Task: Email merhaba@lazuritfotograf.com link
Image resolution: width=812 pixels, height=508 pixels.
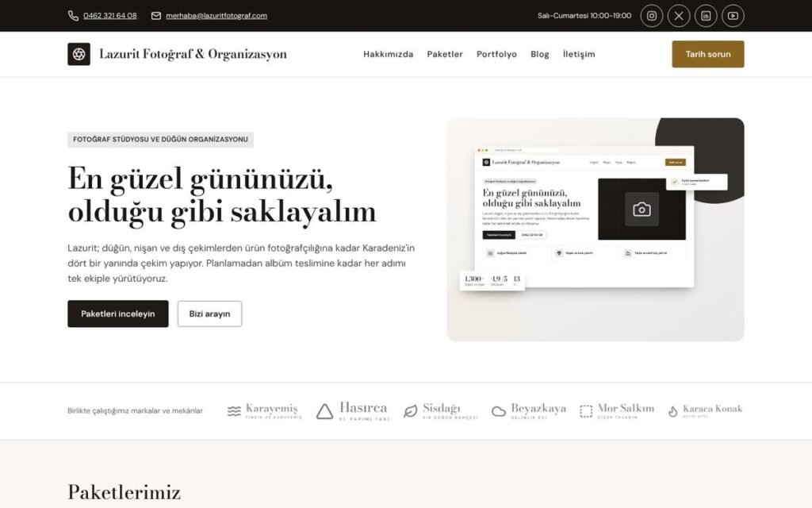Action: pyautogui.click(x=216, y=16)
